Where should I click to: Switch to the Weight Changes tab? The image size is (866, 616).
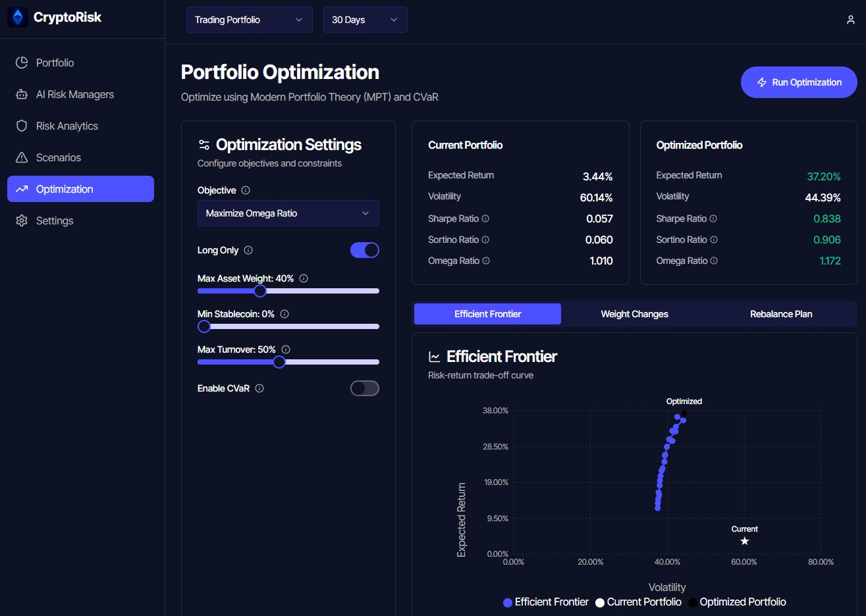coord(634,314)
